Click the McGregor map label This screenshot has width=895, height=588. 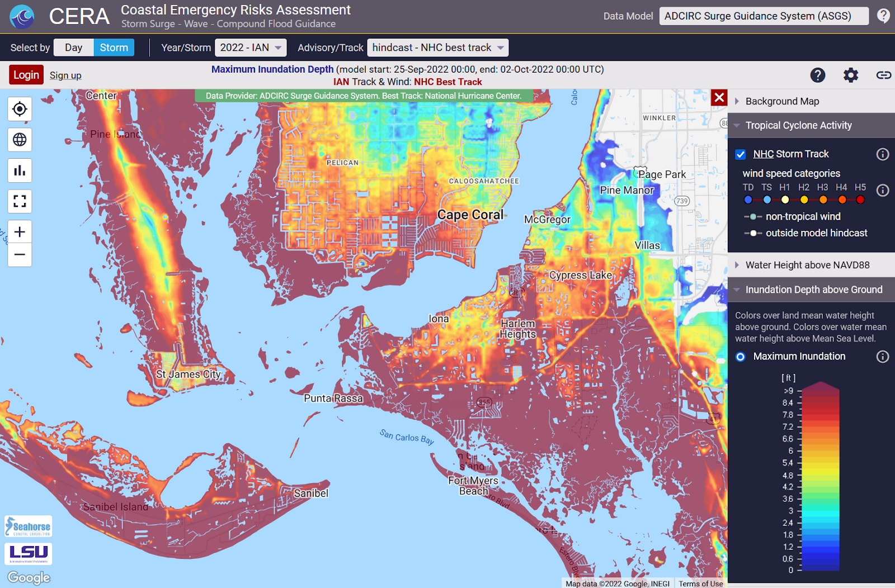pos(547,220)
